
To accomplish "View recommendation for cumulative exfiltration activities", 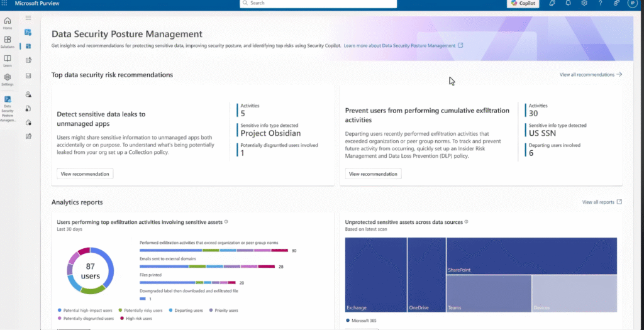I will 374,173.
